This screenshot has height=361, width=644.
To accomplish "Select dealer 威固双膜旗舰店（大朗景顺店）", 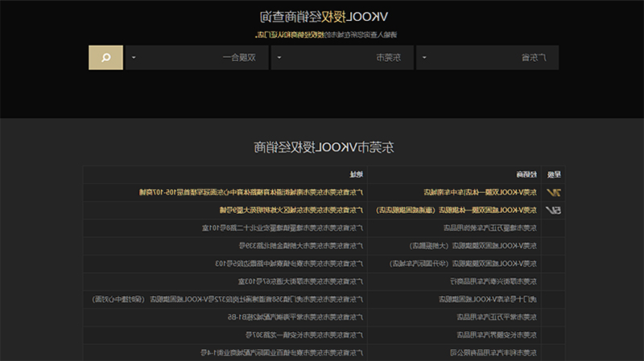I will tap(473, 246).
